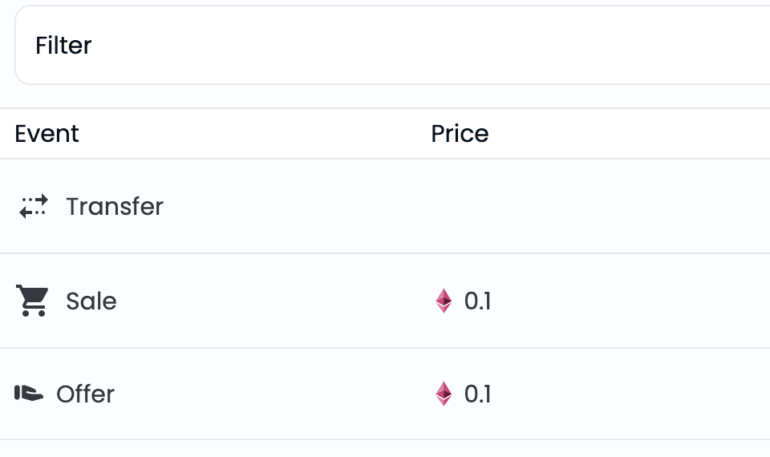Click the Sale shopping cart icon
770x457 pixels.
pyautogui.click(x=32, y=301)
